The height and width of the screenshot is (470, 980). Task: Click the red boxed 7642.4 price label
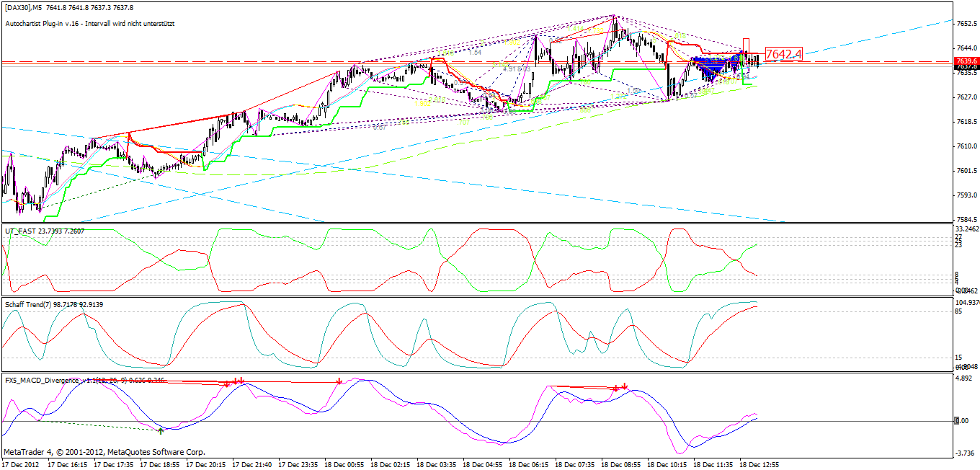tap(784, 54)
